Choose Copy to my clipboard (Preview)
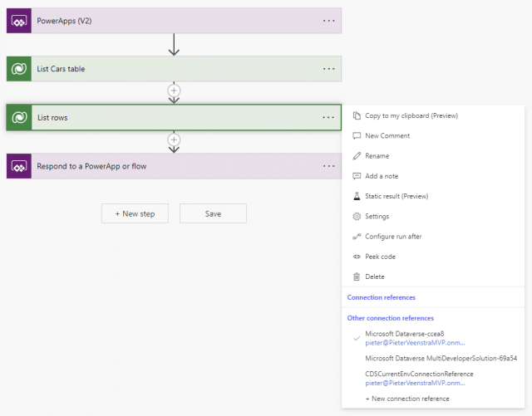 [x=433, y=115]
